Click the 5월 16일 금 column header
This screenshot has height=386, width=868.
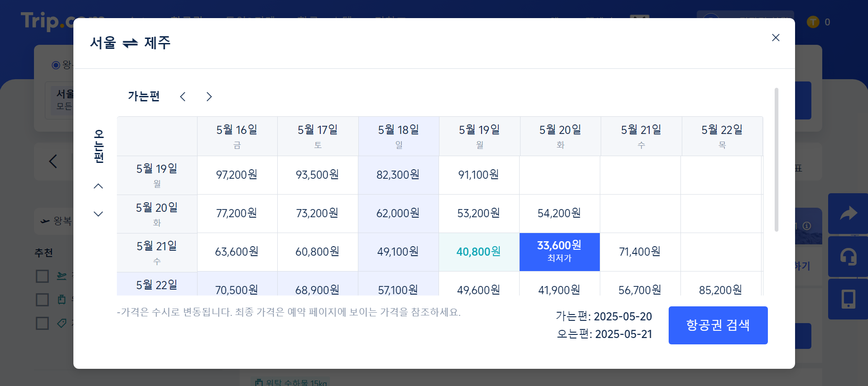point(237,136)
